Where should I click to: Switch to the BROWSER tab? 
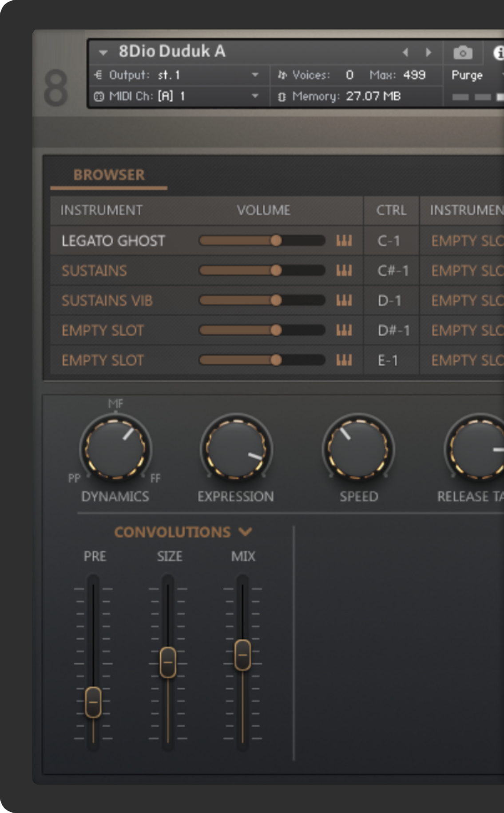pyautogui.click(x=109, y=175)
